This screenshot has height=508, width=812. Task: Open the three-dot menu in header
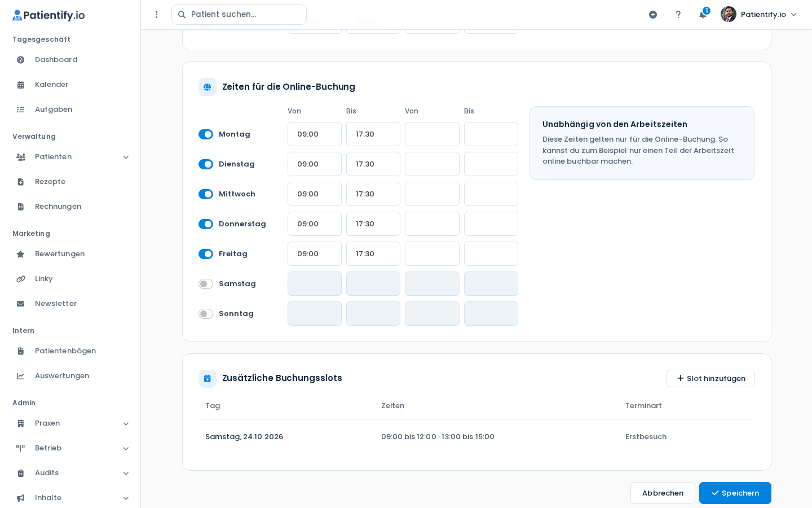[x=157, y=15]
